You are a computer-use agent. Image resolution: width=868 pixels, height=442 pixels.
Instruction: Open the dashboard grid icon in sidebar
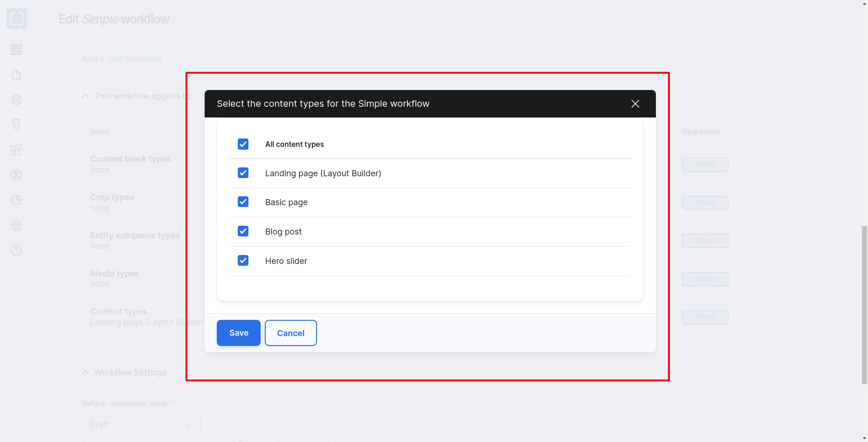click(16, 49)
